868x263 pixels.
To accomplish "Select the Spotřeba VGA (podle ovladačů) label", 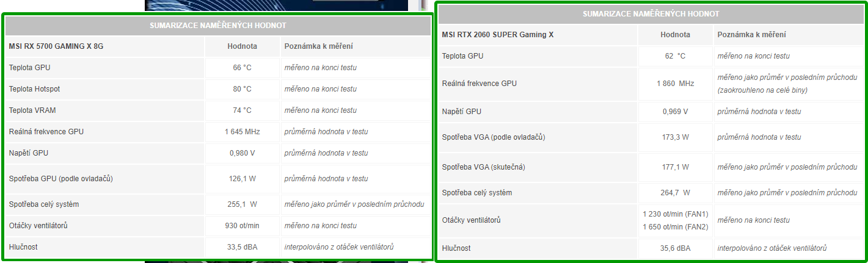I will click(x=494, y=137).
